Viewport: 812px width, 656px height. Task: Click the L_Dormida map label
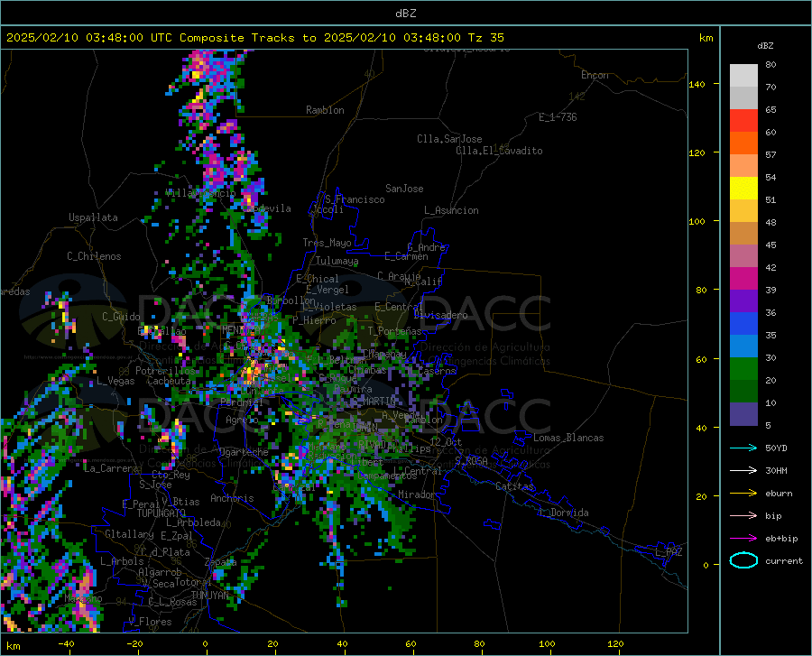point(564,513)
